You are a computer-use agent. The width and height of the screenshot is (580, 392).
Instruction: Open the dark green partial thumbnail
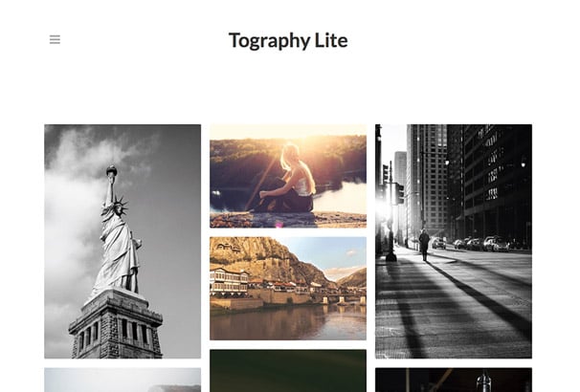[288, 371]
